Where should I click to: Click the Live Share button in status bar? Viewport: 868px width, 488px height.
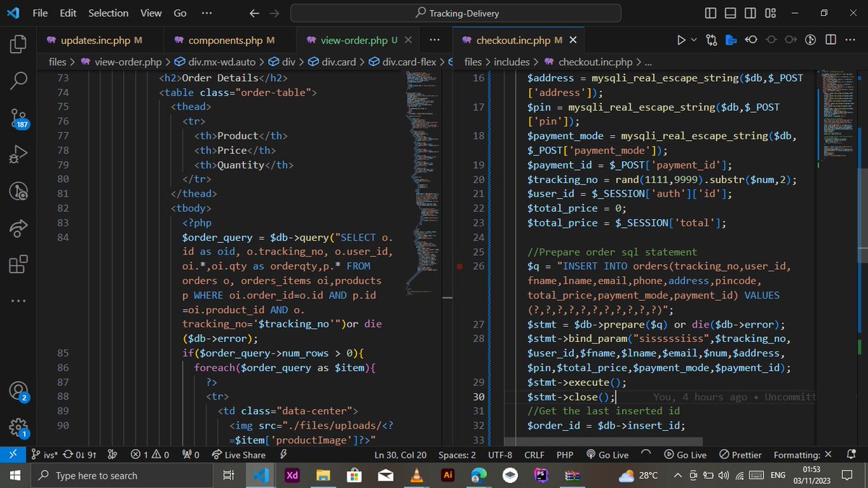click(x=239, y=454)
